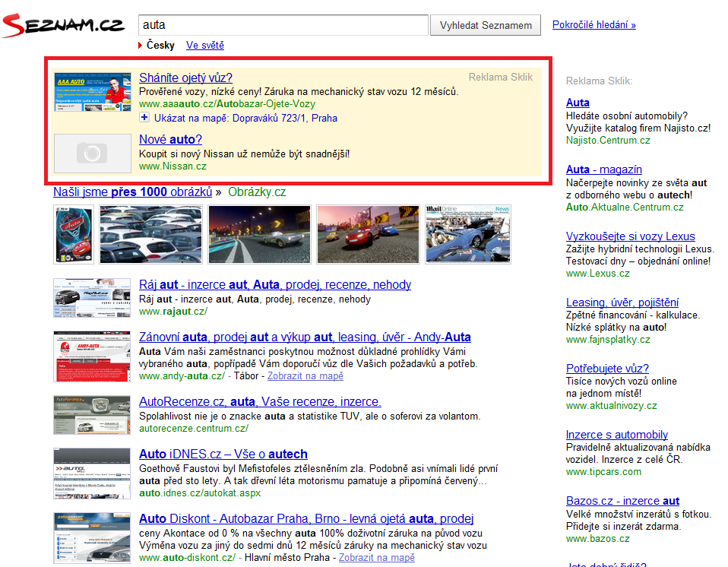Visit www.Lexus.cz sidebar URL
This screenshot has width=728, height=567.
597,274
